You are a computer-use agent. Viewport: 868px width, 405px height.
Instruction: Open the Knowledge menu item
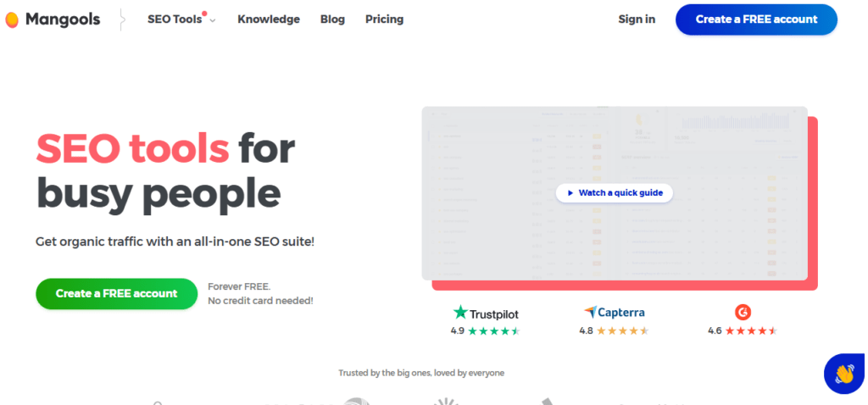pyautogui.click(x=269, y=19)
